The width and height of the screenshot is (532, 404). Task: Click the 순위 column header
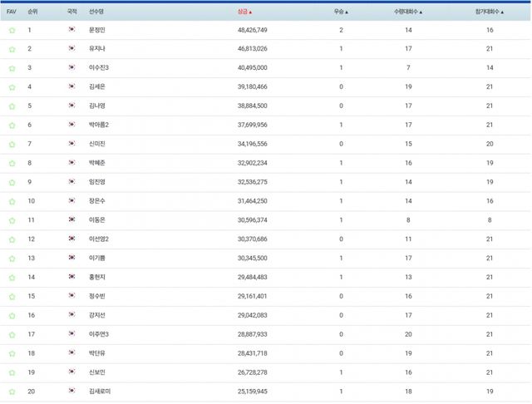pos(32,12)
